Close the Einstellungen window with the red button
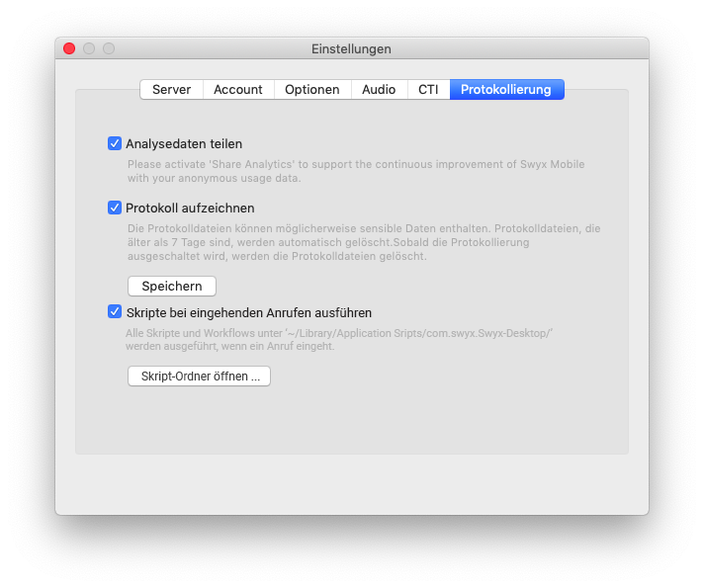The height and width of the screenshot is (588, 704). (x=69, y=48)
